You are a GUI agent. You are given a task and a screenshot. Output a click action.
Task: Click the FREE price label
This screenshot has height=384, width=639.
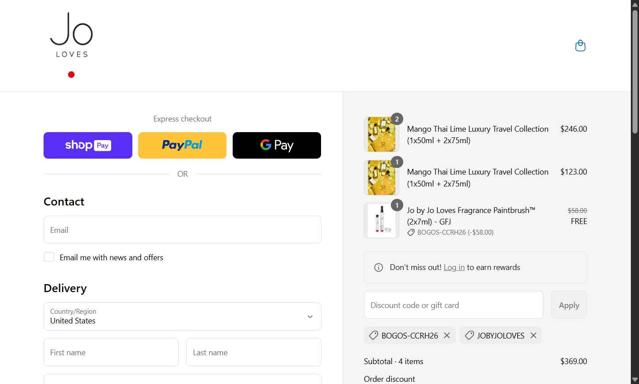click(x=579, y=221)
